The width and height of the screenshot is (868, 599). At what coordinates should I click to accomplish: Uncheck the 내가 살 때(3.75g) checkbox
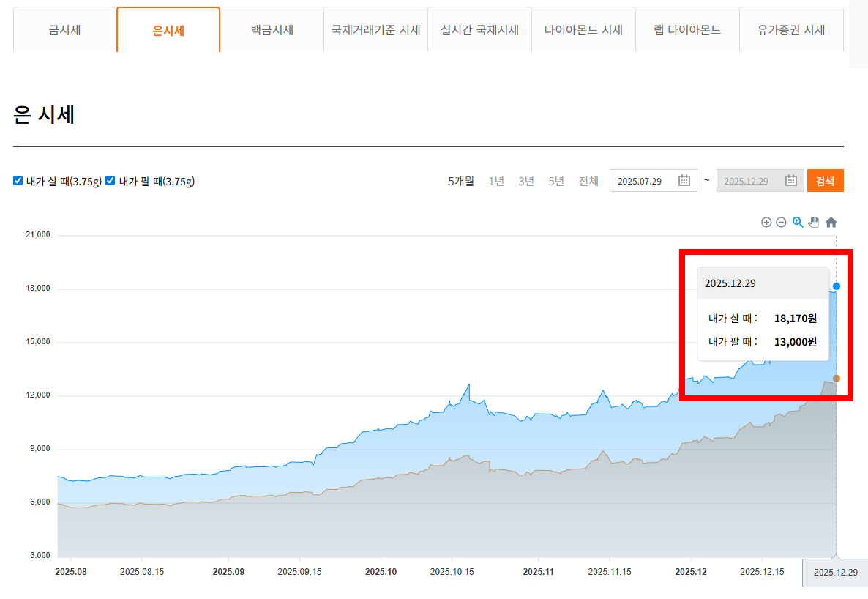18,180
